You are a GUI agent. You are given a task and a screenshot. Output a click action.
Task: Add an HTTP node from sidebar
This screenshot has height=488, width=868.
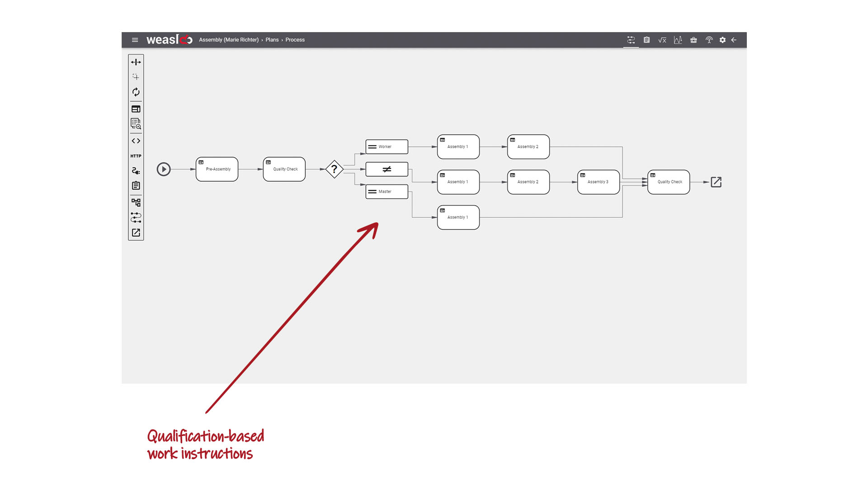point(136,156)
